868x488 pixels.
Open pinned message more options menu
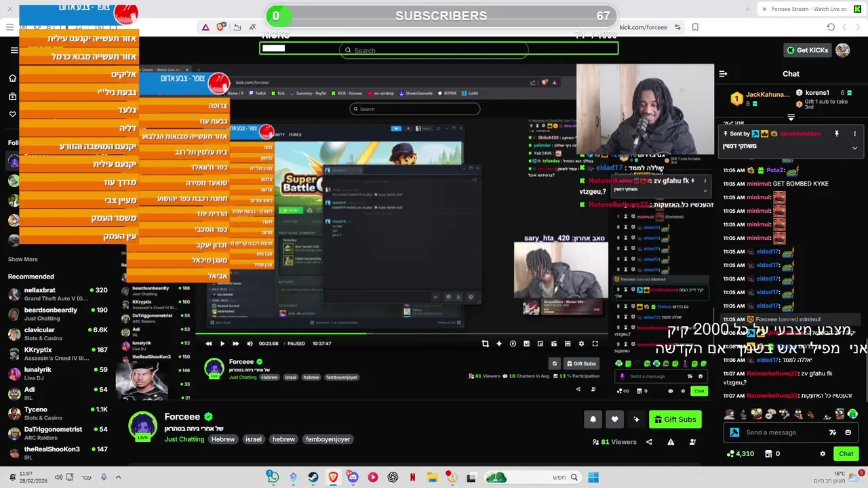(x=854, y=134)
